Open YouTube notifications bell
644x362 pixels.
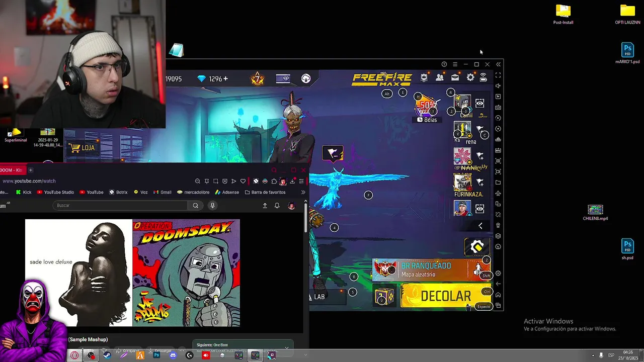coord(277,205)
